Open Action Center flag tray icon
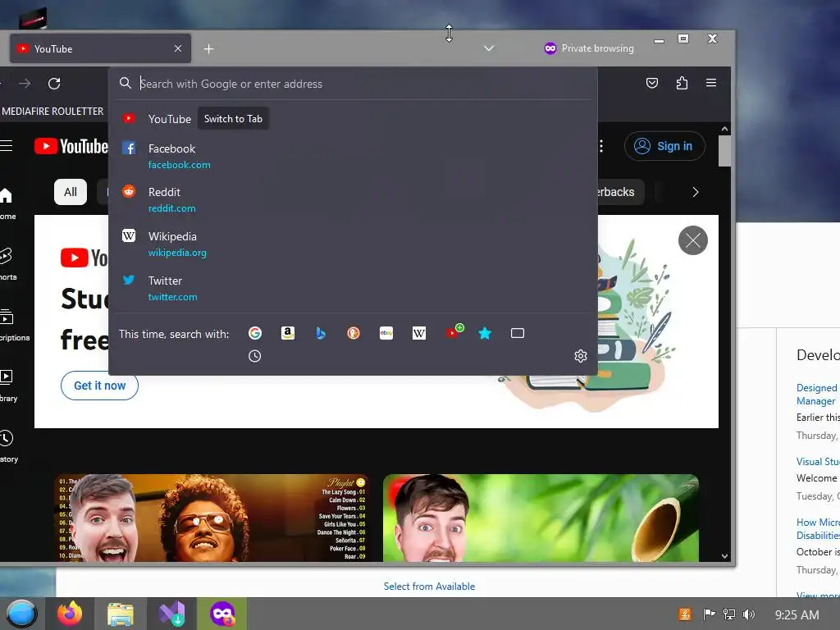Screen dimensions: 840x630 point(709,614)
